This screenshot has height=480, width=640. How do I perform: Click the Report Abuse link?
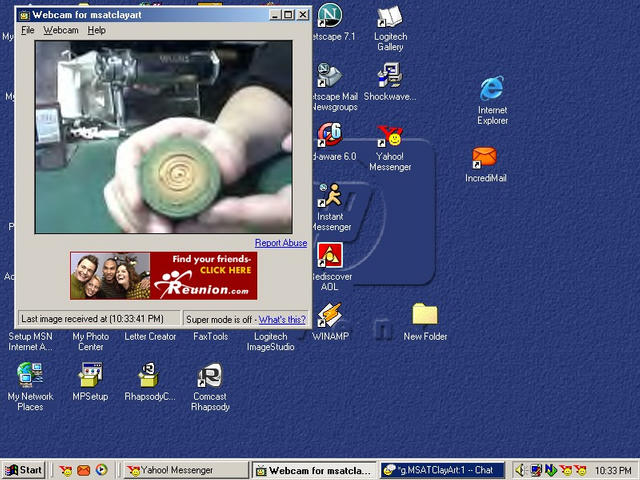[x=281, y=243]
